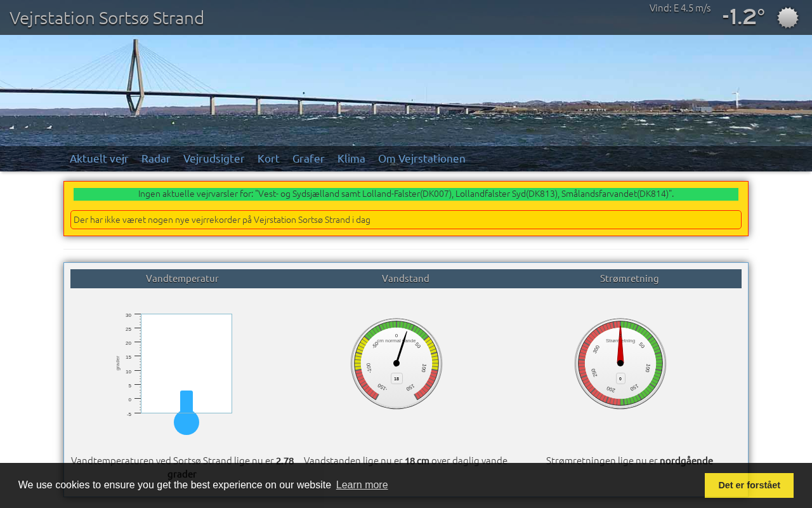Click the -1.2° temperature reading
Screen dimensions: 812x508
pos(743,17)
